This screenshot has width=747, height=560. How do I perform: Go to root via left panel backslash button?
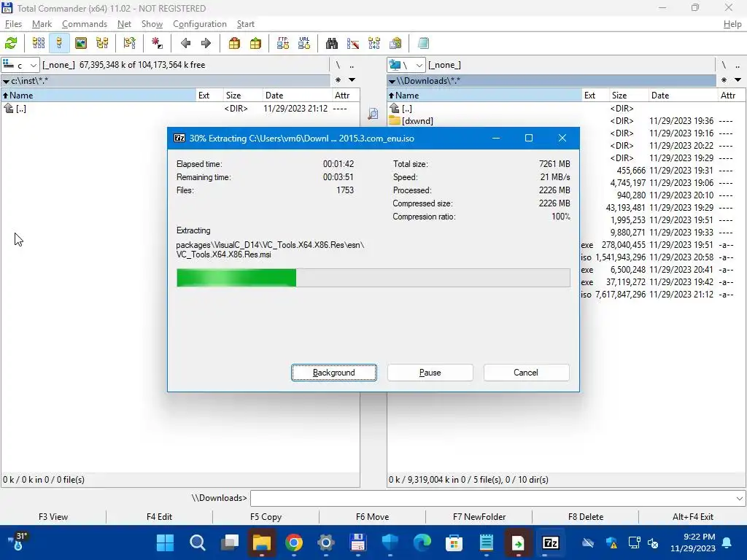click(x=338, y=65)
